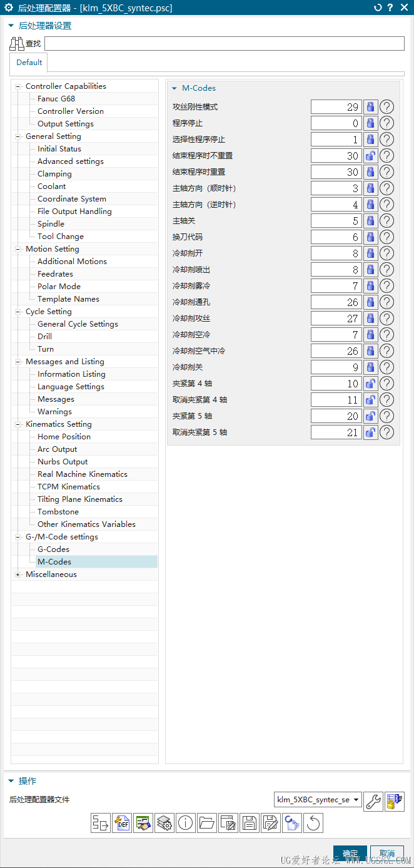The width and height of the screenshot is (414, 868).
Task: Expand the Miscellaneous tree node
Action: [x=19, y=574]
